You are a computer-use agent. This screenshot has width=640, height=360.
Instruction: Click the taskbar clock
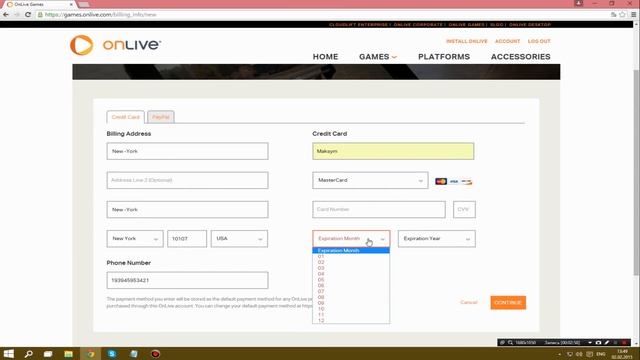(622, 354)
